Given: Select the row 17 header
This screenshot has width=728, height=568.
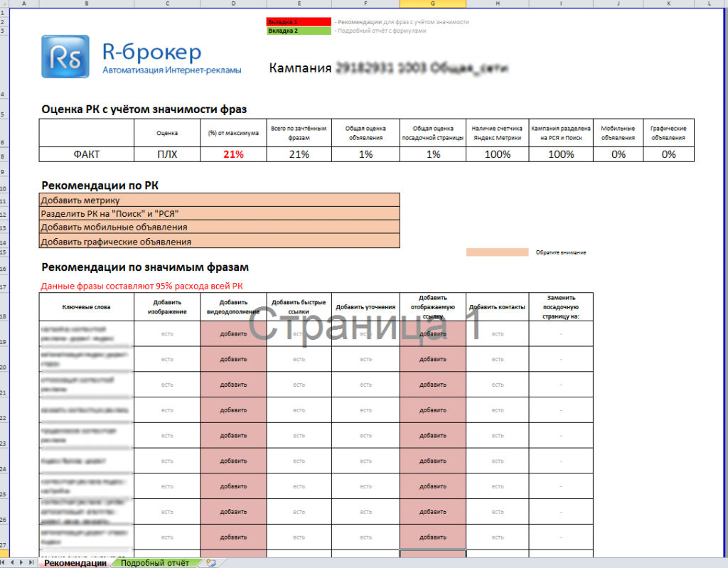Looking at the screenshot, I should (5, 286).
